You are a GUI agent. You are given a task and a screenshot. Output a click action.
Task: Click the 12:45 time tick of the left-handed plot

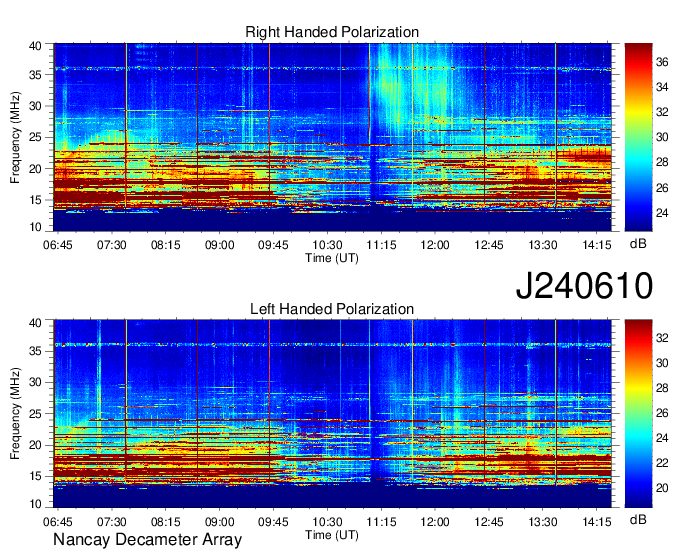[x=489, y=522]
